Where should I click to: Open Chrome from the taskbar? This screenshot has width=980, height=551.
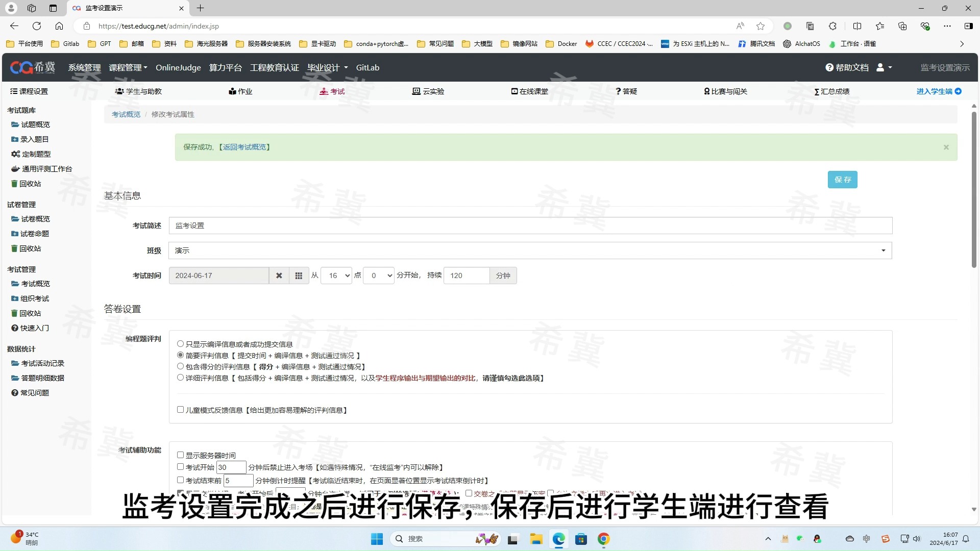pos(603,539)
